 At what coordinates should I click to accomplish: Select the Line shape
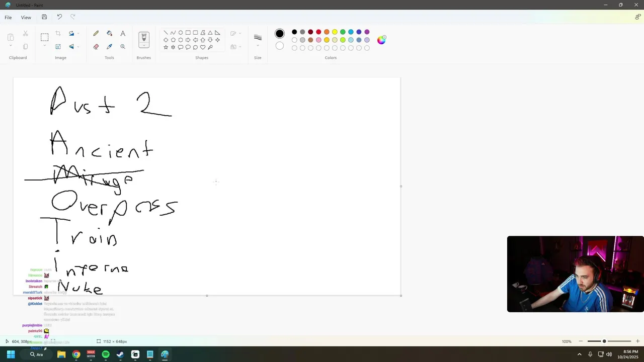[x=166, y=33]
